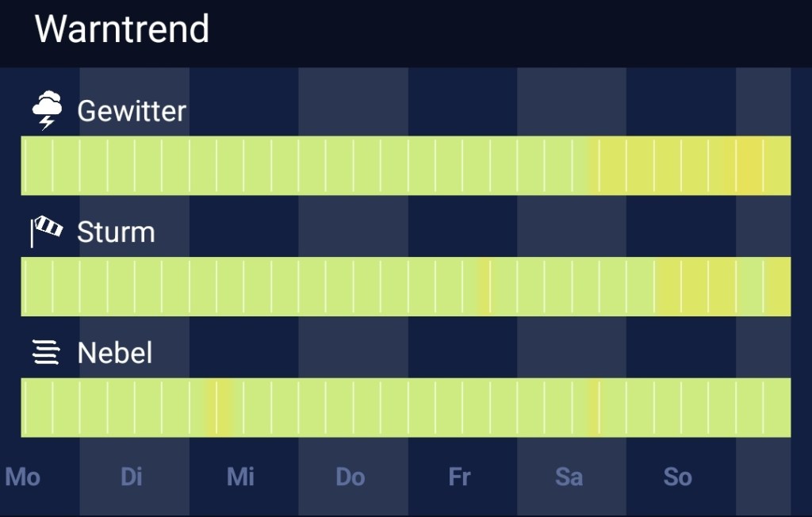The image size is (812, 517).
Task: Click the Warntrend title
Action: coord(121,29)
